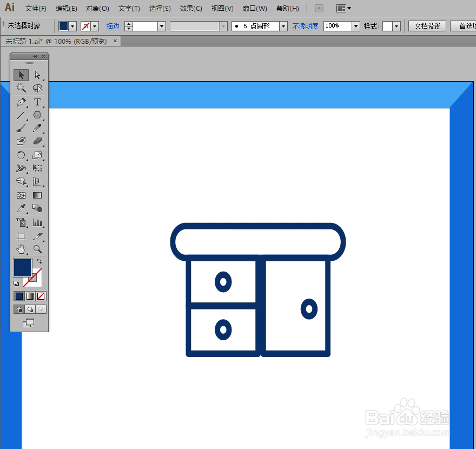Open 描边 stroke panel link

click(114, 27)
